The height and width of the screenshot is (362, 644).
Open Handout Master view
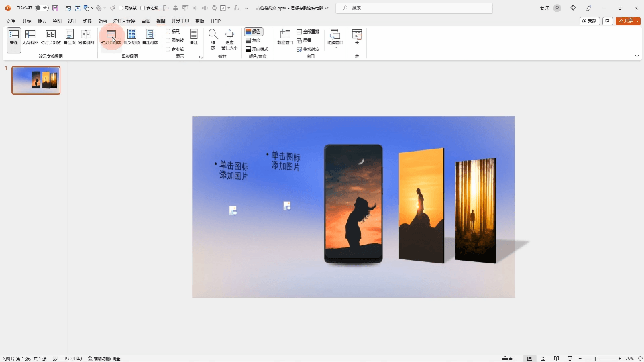pos(131,38)
